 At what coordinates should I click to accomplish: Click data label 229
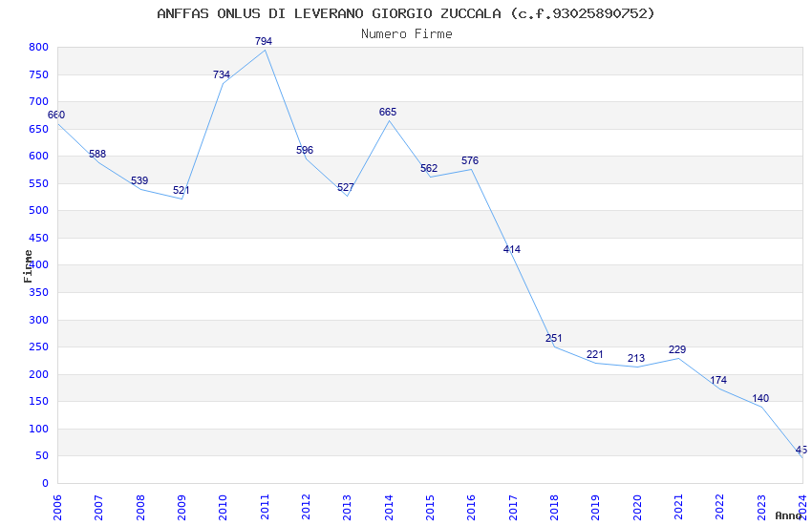(x=677, y=349)
